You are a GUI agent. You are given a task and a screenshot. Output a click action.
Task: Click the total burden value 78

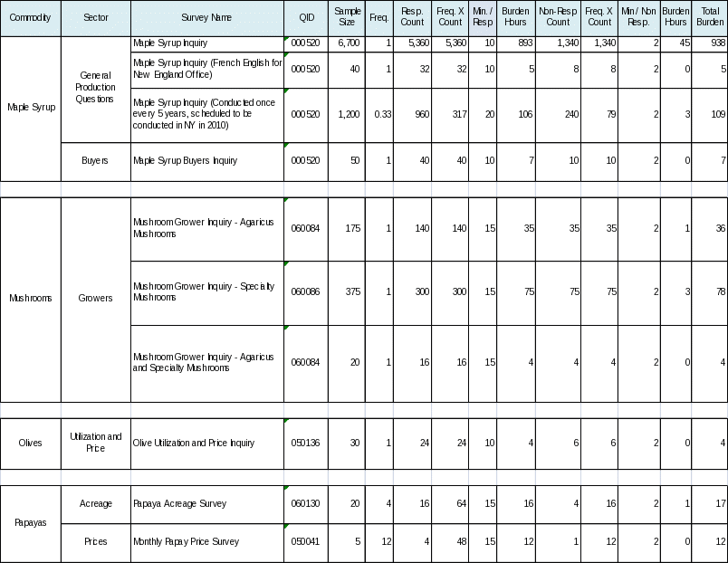[x=709, y=293]
